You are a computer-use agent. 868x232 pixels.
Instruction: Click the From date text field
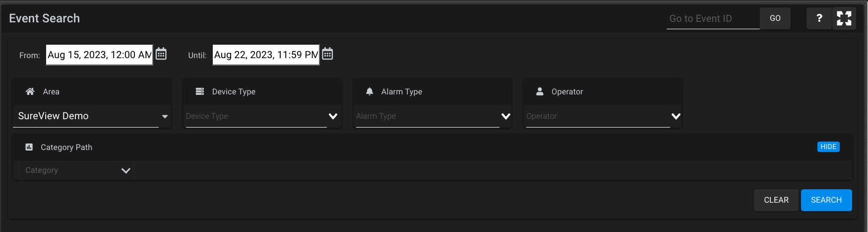[99, 55]
